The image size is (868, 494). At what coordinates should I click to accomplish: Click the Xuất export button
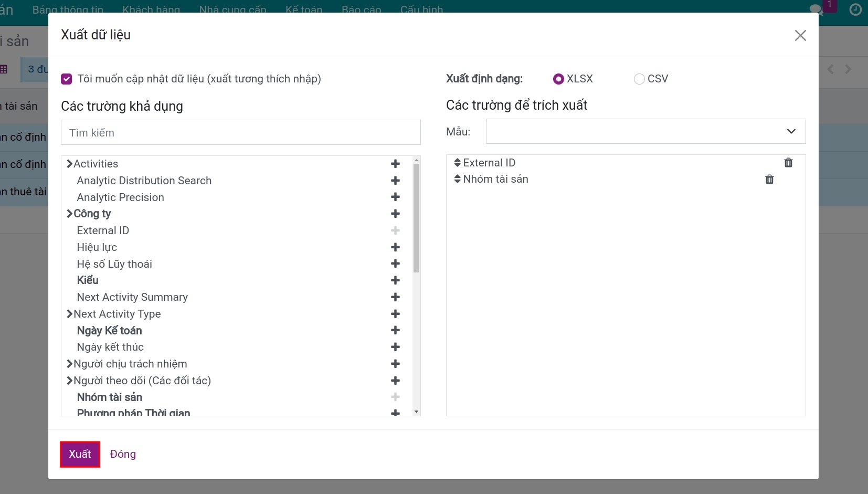(x=80, y=454)
